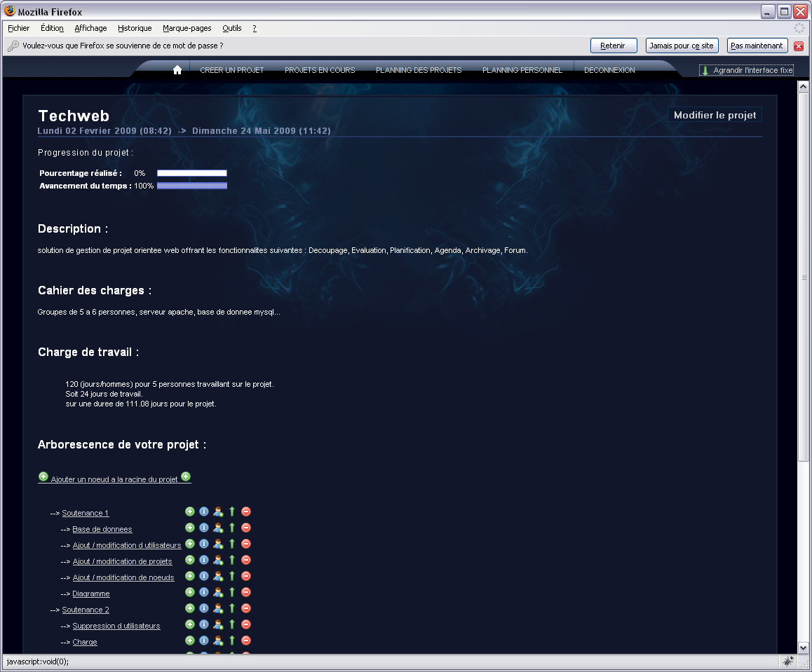The height and width of the screenshot is (672, 812).
Task: Open the Soutenance 1 tree node
Action: coord(86,513)
